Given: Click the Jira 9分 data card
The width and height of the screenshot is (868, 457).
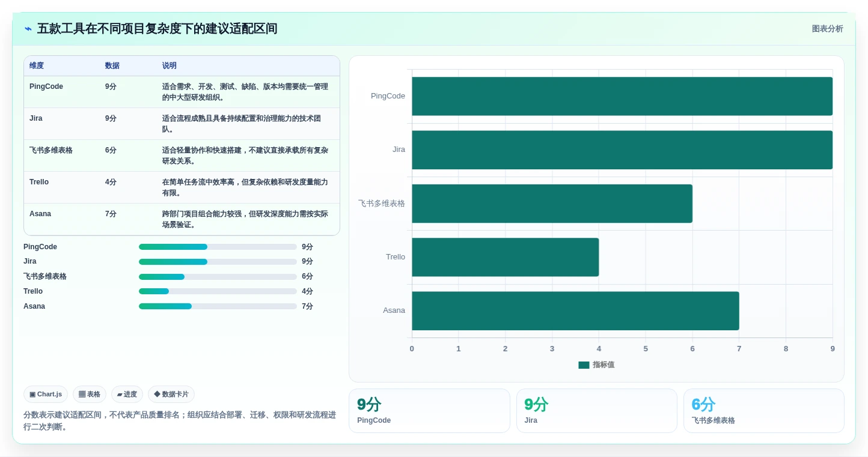Looking at the screenshot, I should 596,411.
